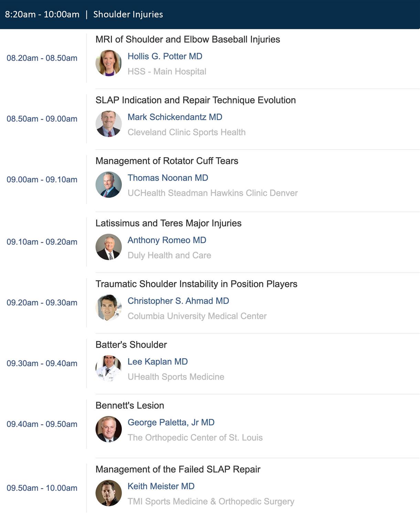The image size is (420, 517).
Task: Click Keith Meister MD's profile photo
Action: click(108, 493)
